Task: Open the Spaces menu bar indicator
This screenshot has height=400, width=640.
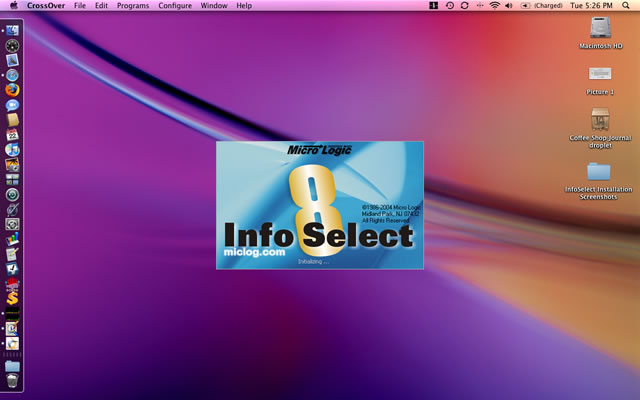Action: [x=433, y=5]
